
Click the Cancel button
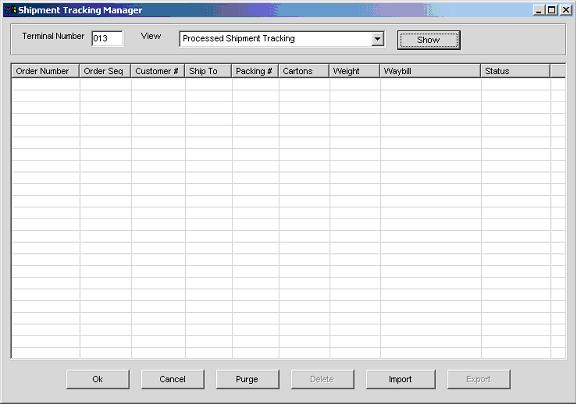point(173,379)
